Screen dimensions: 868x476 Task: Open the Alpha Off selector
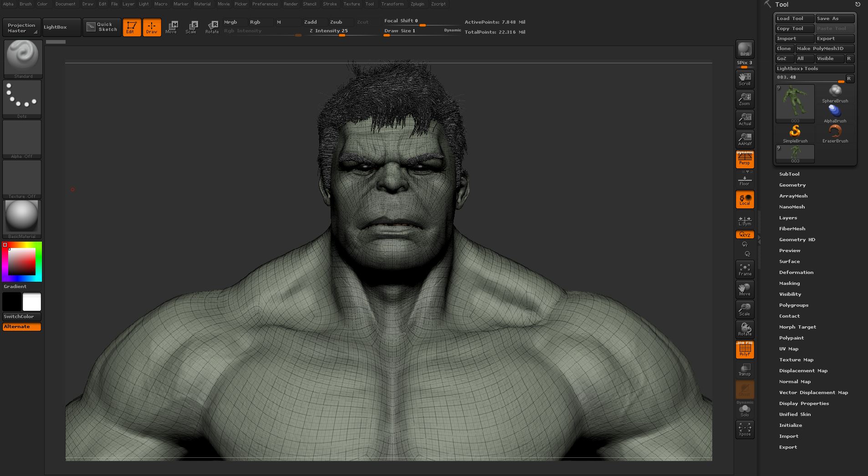[22, 139]
